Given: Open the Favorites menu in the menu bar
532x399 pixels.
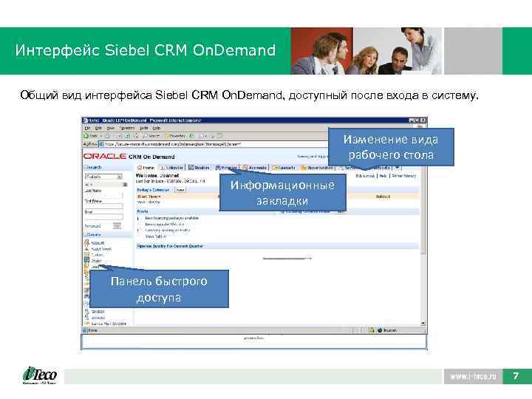Looking at the screenshot, I should click(x=127, y=129).
